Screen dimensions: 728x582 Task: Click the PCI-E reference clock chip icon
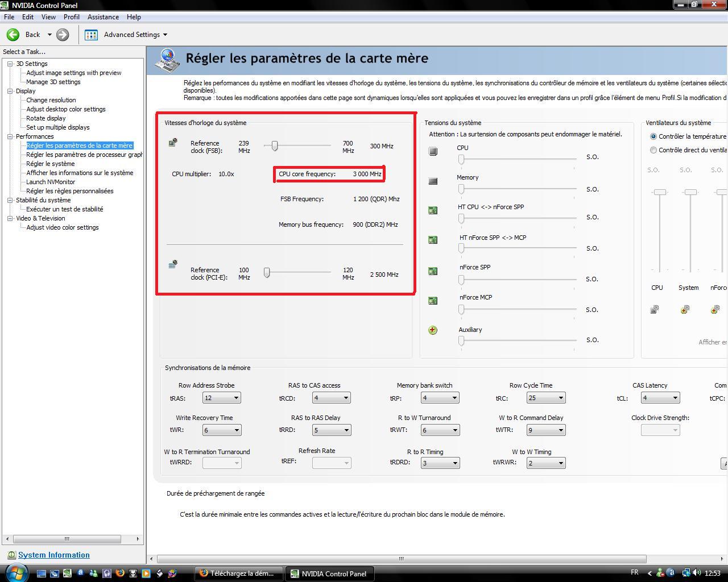point(173,264)
